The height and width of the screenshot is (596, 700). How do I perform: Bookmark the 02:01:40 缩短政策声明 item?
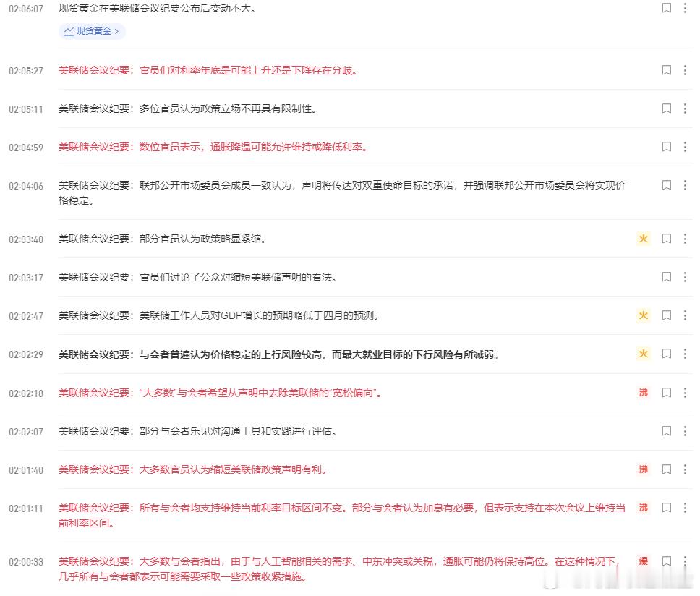pos(667,469)
